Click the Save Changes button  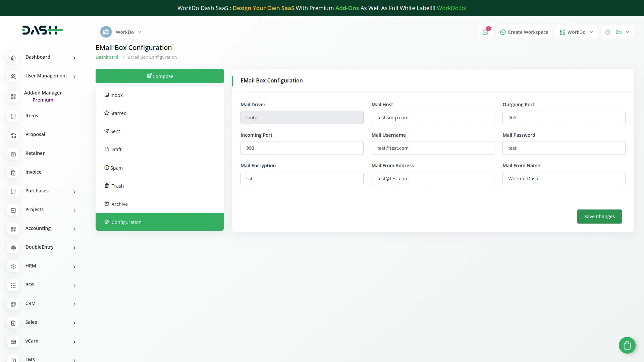(x=599, y=216)
